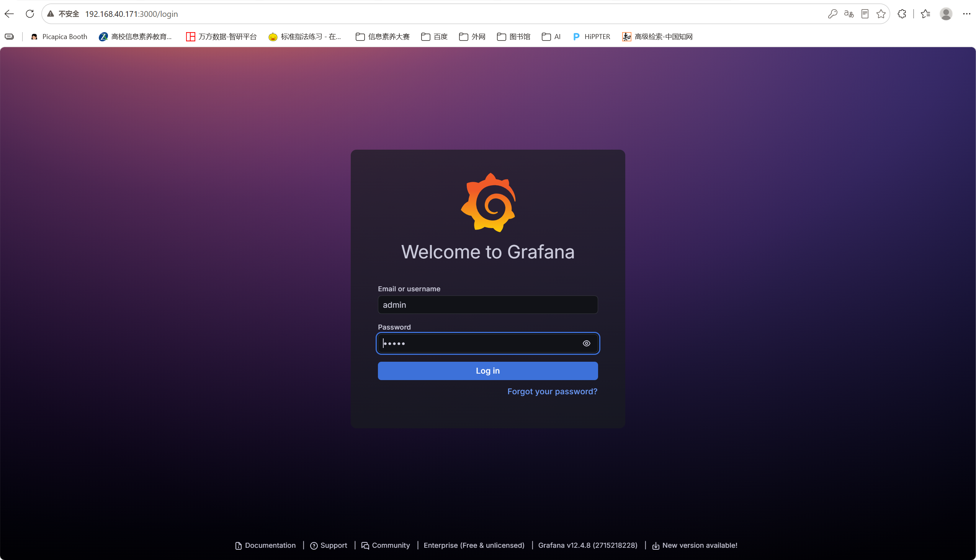Click Forgot your password link
Viewport: 976px width, 560px height.
tap(552, 392)
